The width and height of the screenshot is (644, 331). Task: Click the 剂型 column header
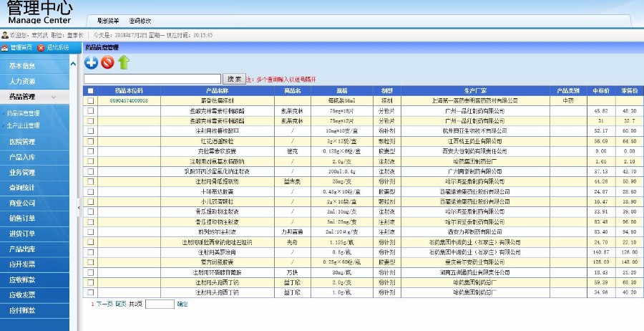tap(387, 91)
